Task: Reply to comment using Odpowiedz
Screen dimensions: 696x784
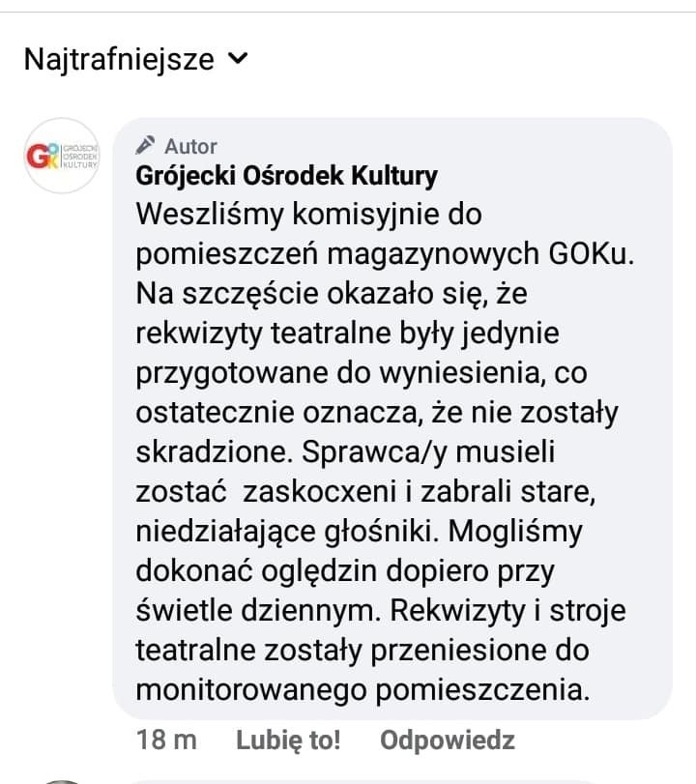Action: point(448,740)
